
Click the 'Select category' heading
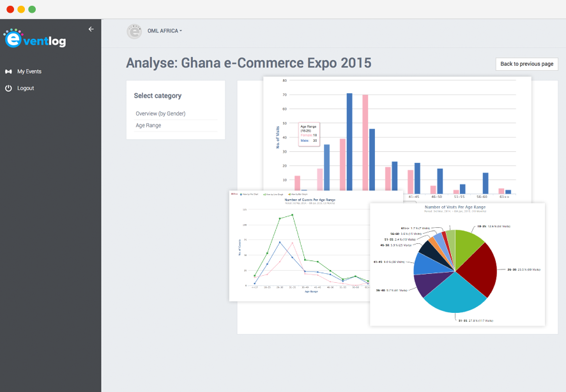158,96
